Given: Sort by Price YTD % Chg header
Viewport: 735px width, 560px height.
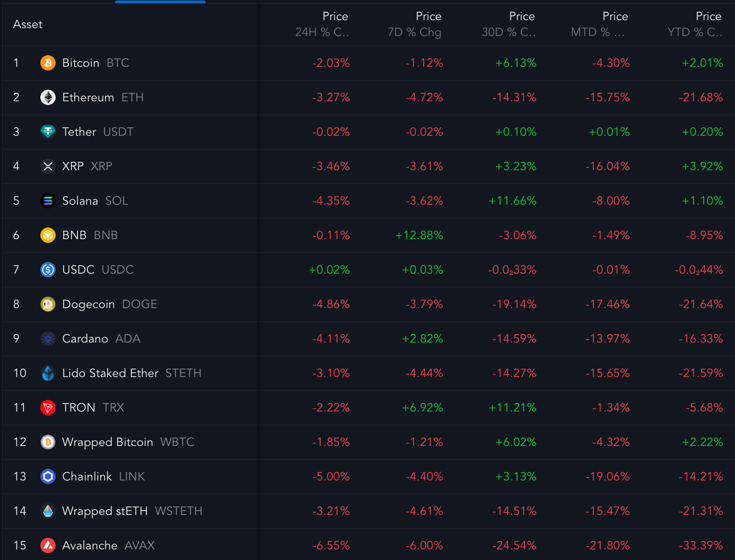Looking at the screenshot, I should 695,24.
